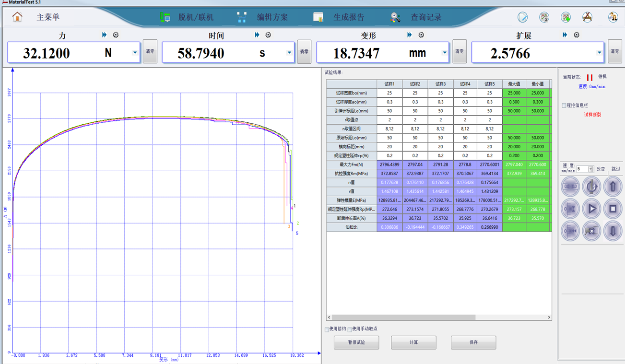625x364 pixels.
Task: Click the home icon beside 主菜单
Action: 17,17
